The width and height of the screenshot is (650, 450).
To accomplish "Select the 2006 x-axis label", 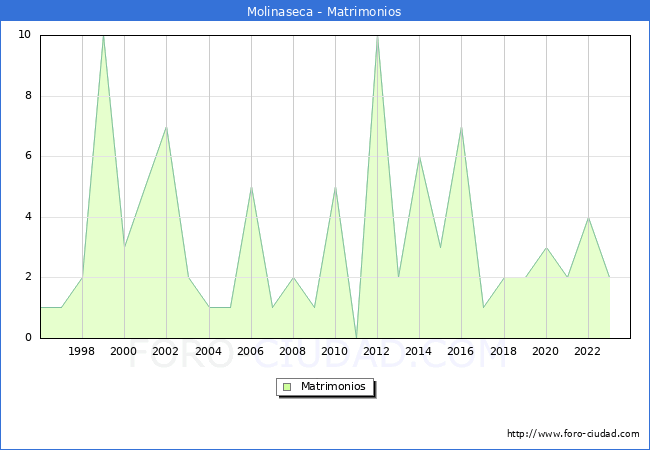I will [x=250, y=351].
